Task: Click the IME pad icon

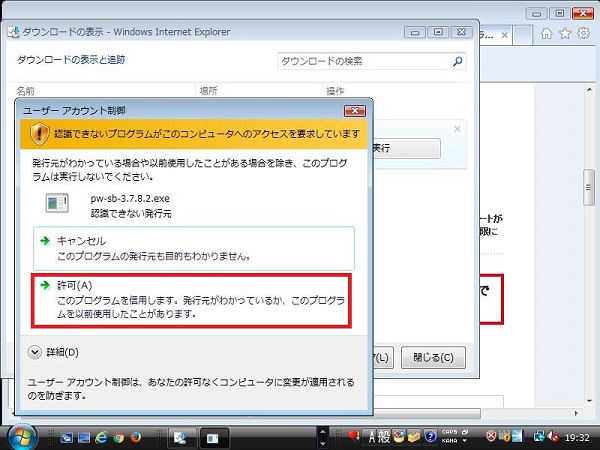Action: coord(399,436)
